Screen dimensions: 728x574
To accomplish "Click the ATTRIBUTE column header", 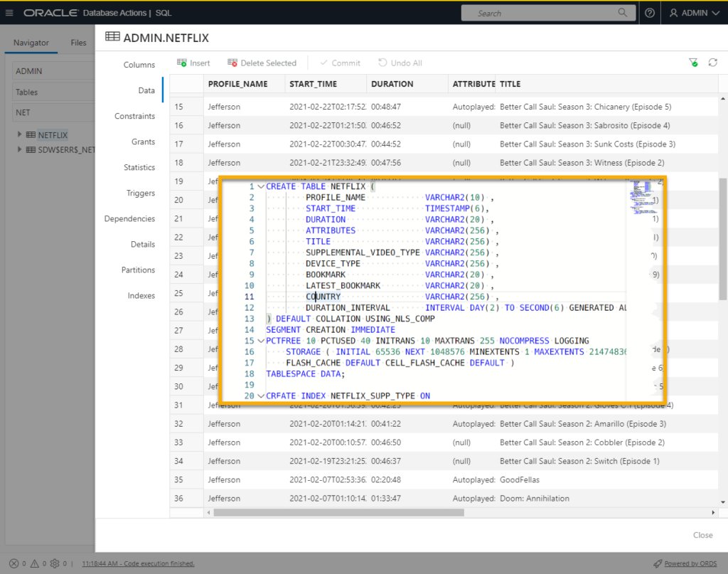I will click(x=473, y=84).
